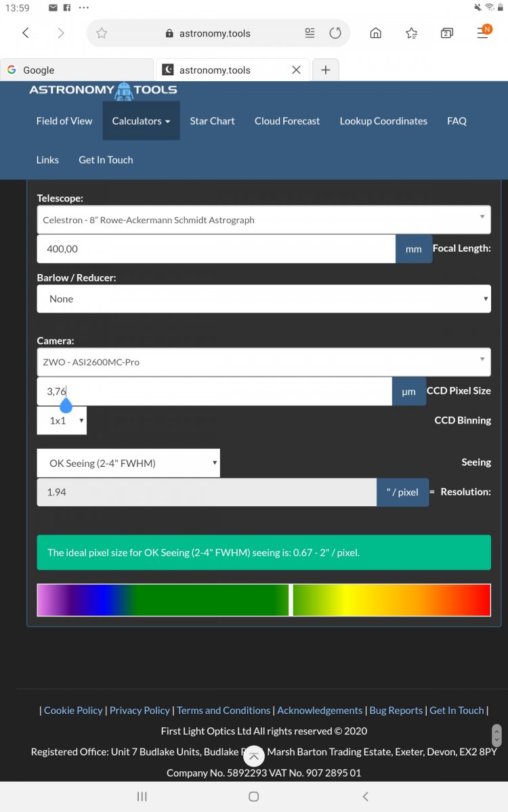Open a new tab with plus button
508x812 pixels.
point(325,70)
